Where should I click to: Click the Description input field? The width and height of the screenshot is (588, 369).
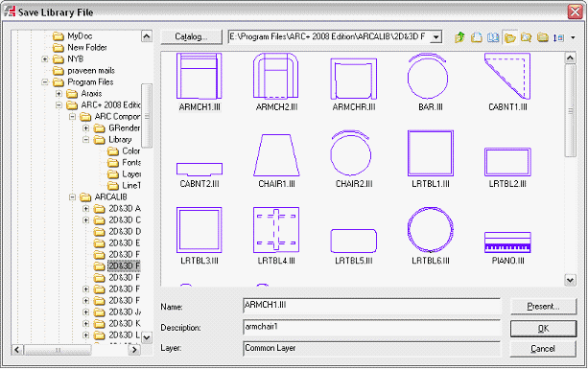pos(371,327)
